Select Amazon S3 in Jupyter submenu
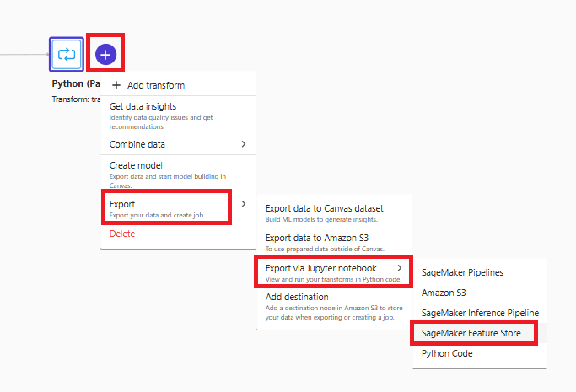Viewport: 576px width, 392px height. pos(480,293)
